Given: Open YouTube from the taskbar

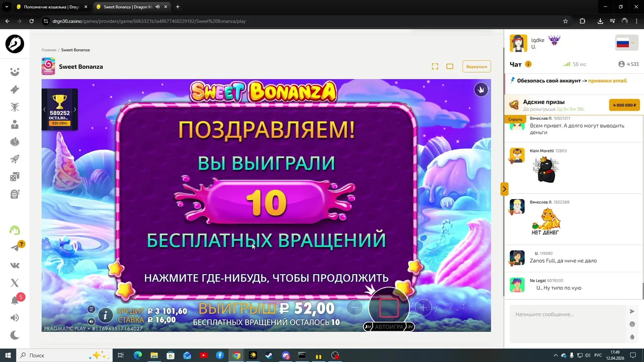Looking at the screenshot, I should [x=203, y=355].
